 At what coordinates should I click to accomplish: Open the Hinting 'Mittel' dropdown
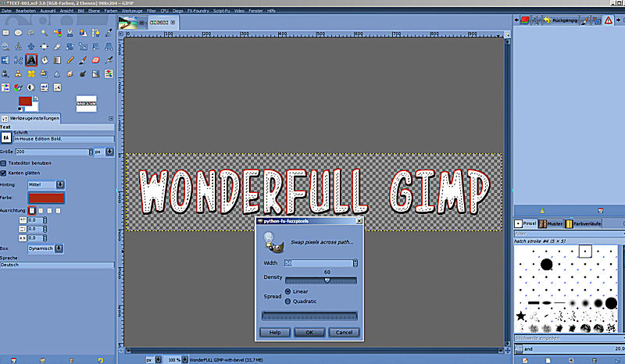click(46, 184)
